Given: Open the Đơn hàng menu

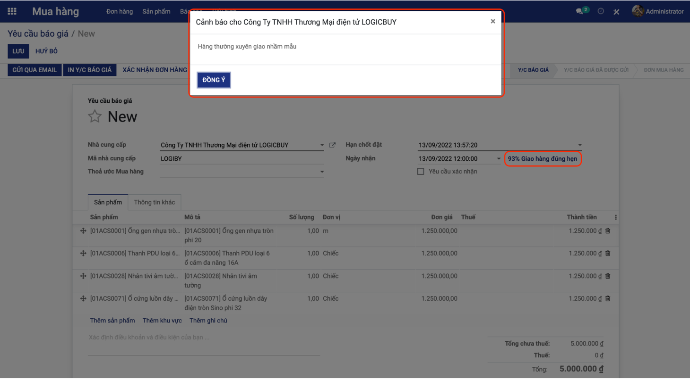Looking at the screenshot, I should pyautogui.click(x=120, y=11).
